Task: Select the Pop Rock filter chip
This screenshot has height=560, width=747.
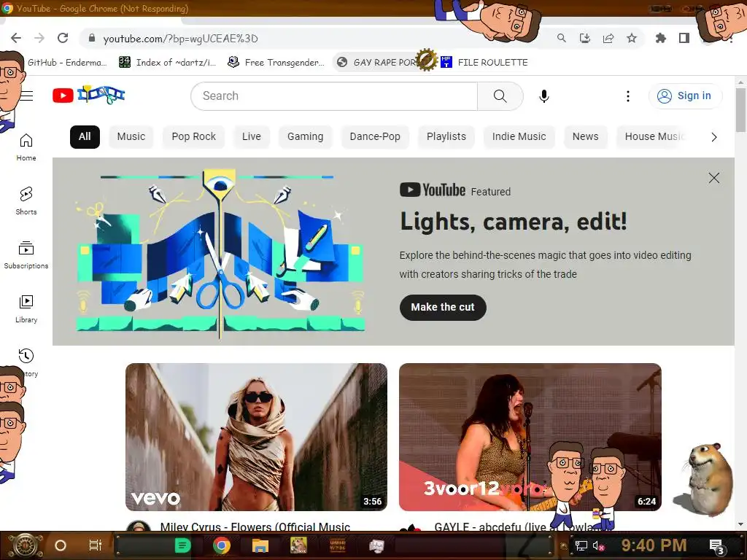Action: 193,136
